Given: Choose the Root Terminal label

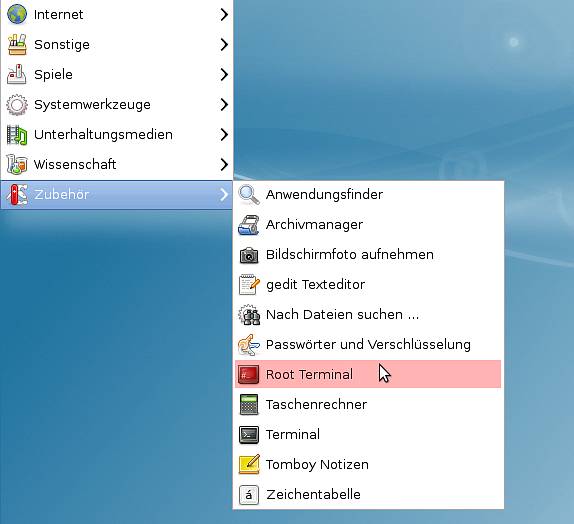Looking at the screenshot, I should 309,375.
